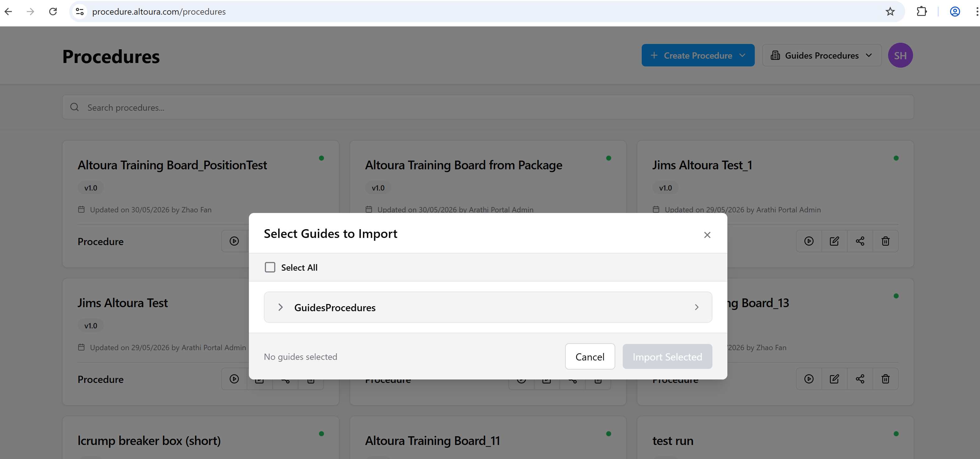
Task: Click the Search procedures input field
Action: [x=488, y=107]
